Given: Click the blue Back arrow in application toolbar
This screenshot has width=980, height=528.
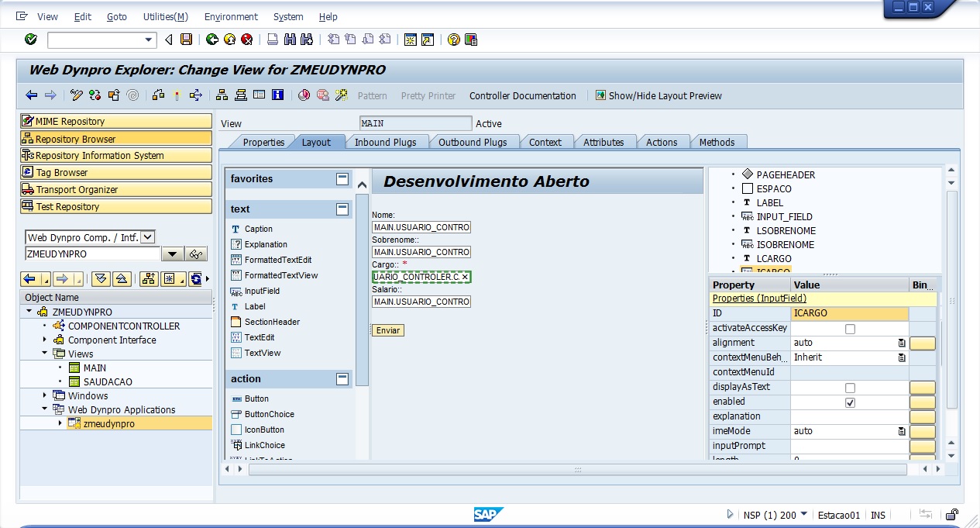Looking at the screenshot, I should coord(31,95).
